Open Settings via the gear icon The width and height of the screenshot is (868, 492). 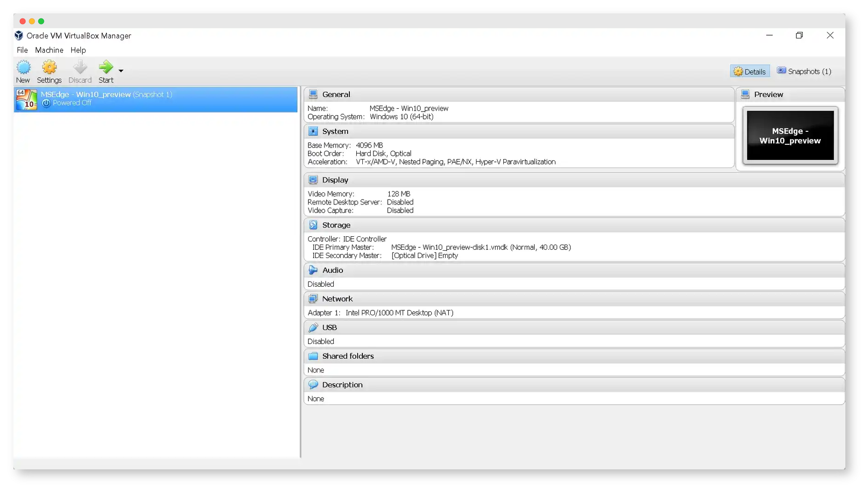[x=49, y=68]
